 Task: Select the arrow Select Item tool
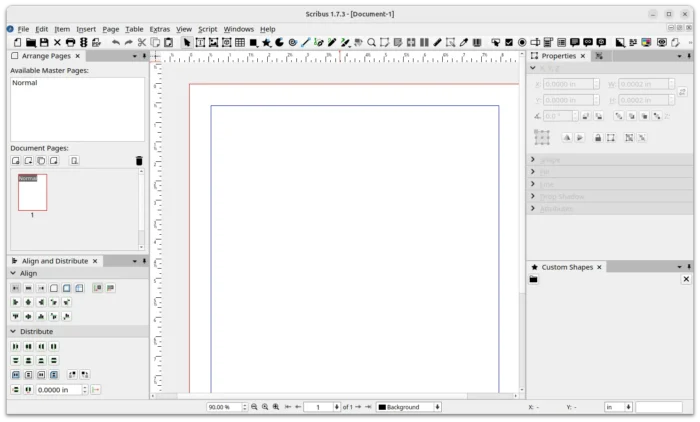[187, 42]
